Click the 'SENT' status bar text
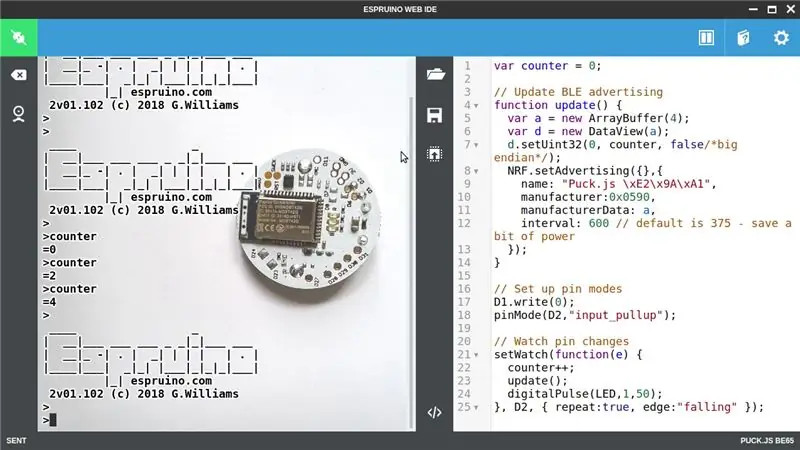Screen dimensions: 800x450 [16, 441]
